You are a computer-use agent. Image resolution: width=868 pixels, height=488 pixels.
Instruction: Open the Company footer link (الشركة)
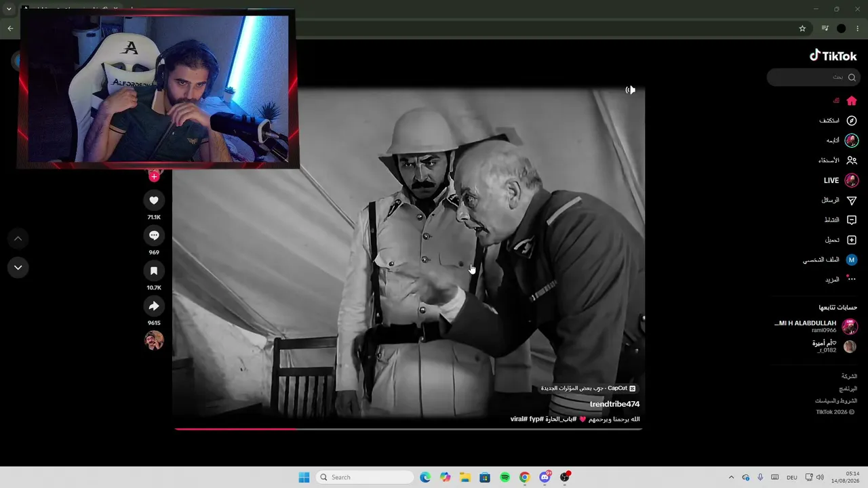(x=849, y=376)
